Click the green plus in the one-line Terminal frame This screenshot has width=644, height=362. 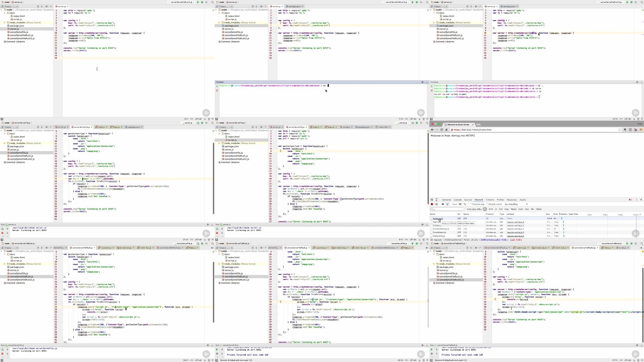tap(217, 86)
